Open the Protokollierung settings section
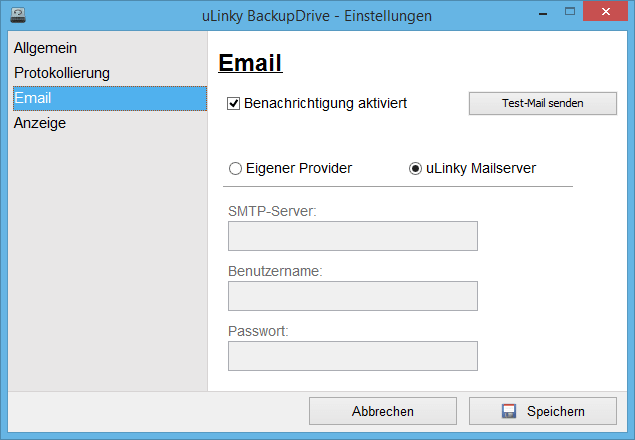This screenshot has width=635, height=440. coord(110,73)
